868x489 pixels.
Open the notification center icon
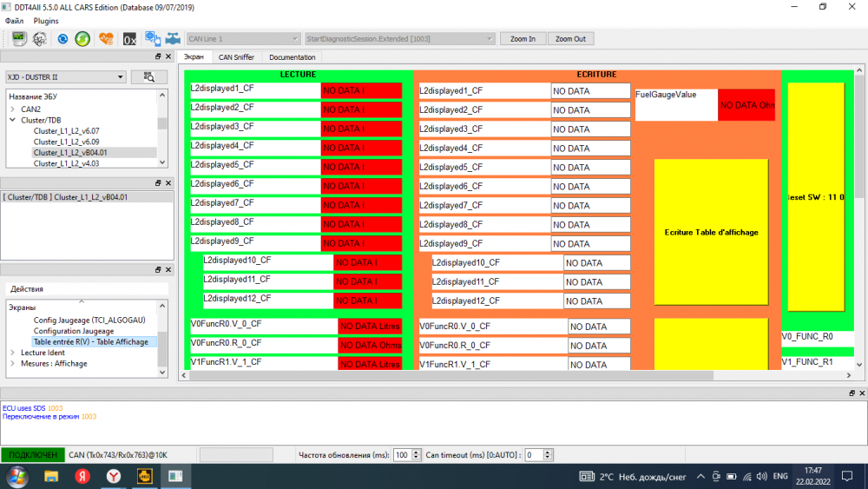pyautogui.click(x=847, y=476)
